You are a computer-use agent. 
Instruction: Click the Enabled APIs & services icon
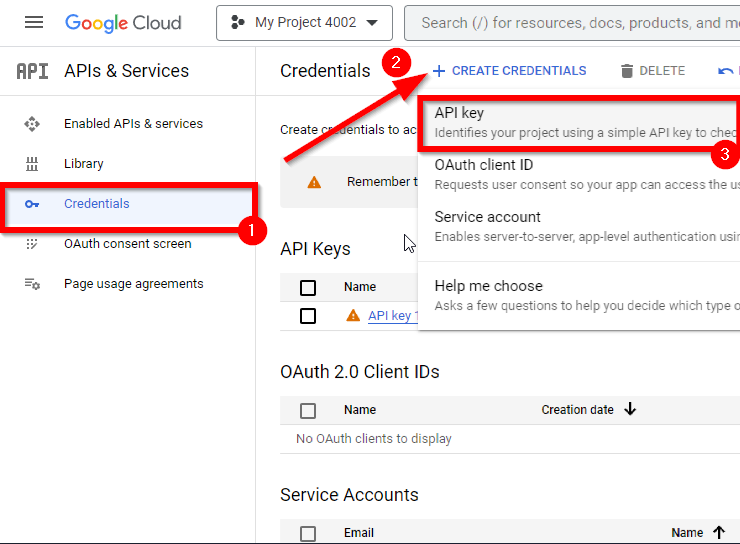pyautogui.click(x=32, y=124)
